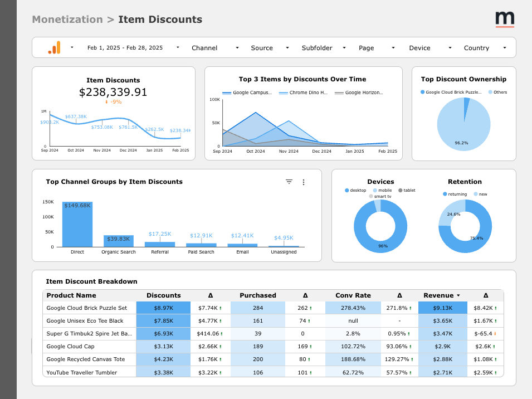
Task: Click the returning legend in Retention
Action: click(x=455, y=194)
